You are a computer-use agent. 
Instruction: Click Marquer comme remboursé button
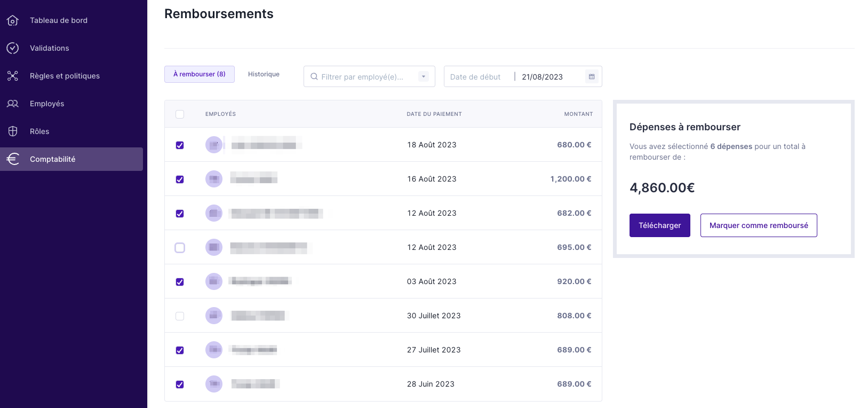[758, 225]
